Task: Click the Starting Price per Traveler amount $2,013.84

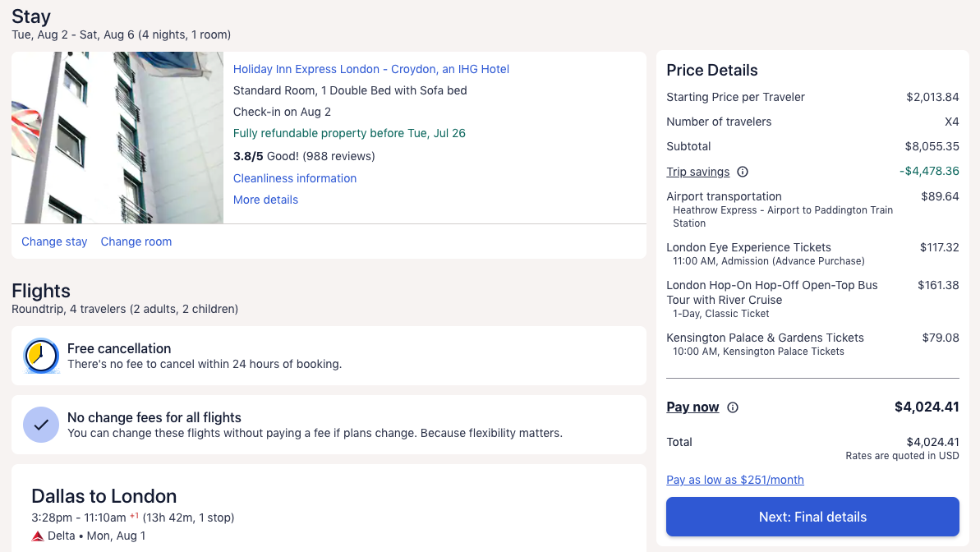Action: click(x=932, y=98)
